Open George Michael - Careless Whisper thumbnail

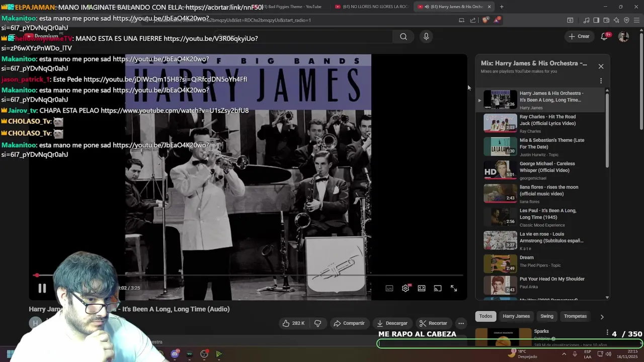click(501, 170)
